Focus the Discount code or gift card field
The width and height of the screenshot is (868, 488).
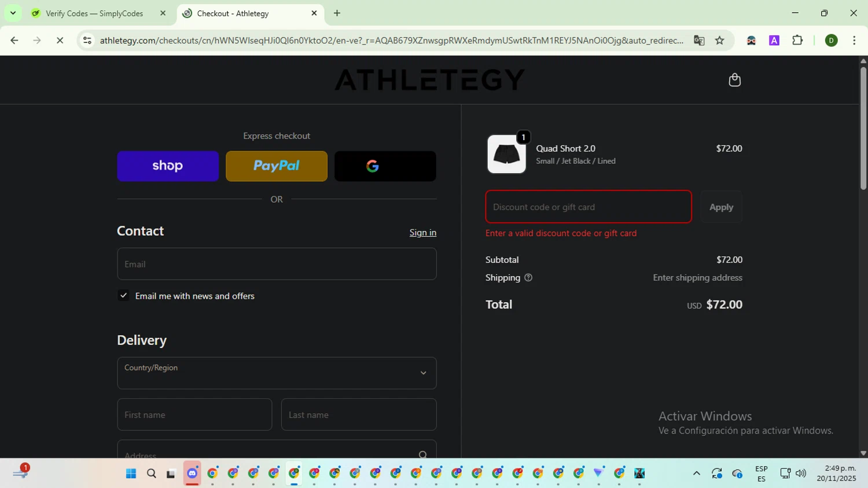(589, 207)
